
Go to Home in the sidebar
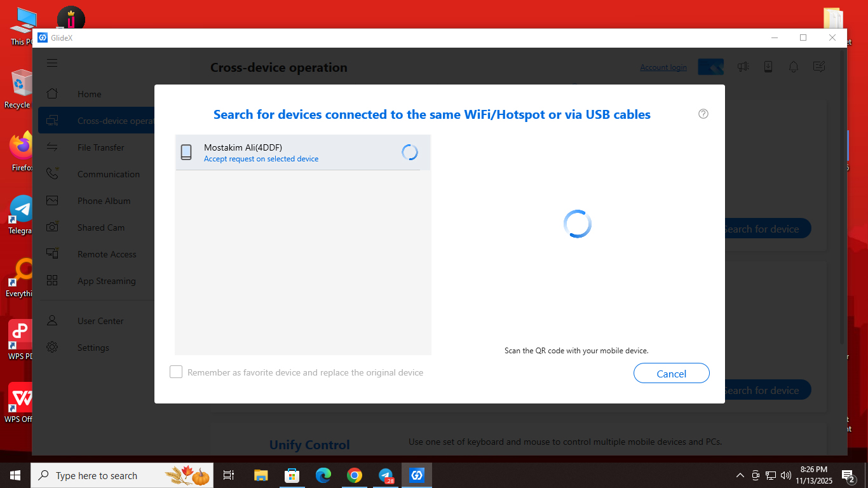click(x=89, y=94)
